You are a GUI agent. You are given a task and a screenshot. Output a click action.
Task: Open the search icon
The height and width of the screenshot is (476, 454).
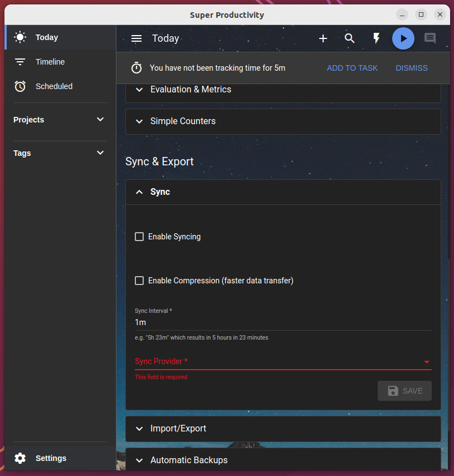point(350,38)
